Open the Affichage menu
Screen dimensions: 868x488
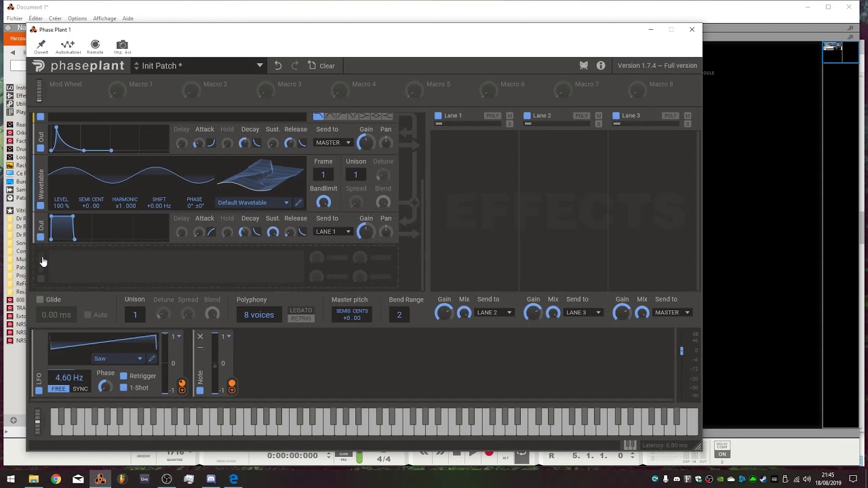pyautogui.click(x=104, y=18)
